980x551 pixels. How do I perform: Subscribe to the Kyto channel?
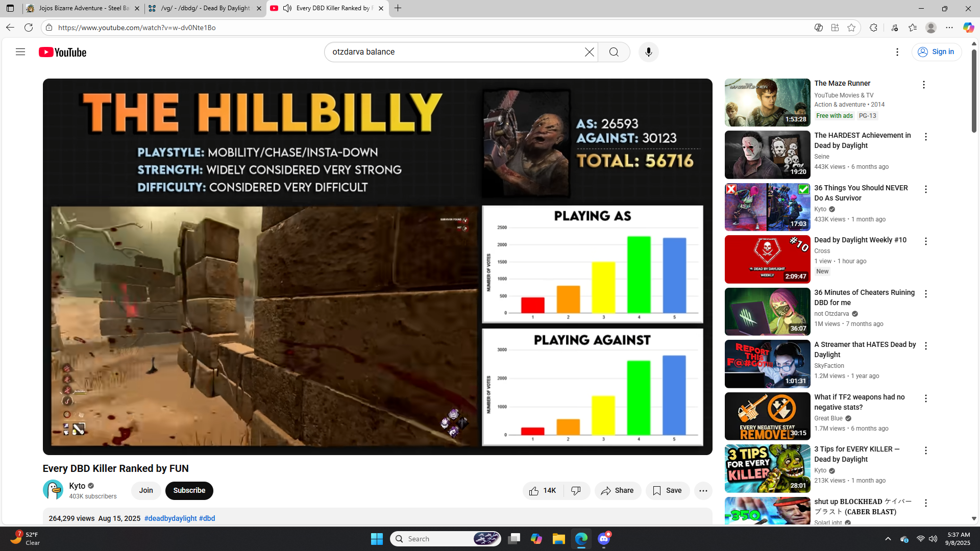189,490
